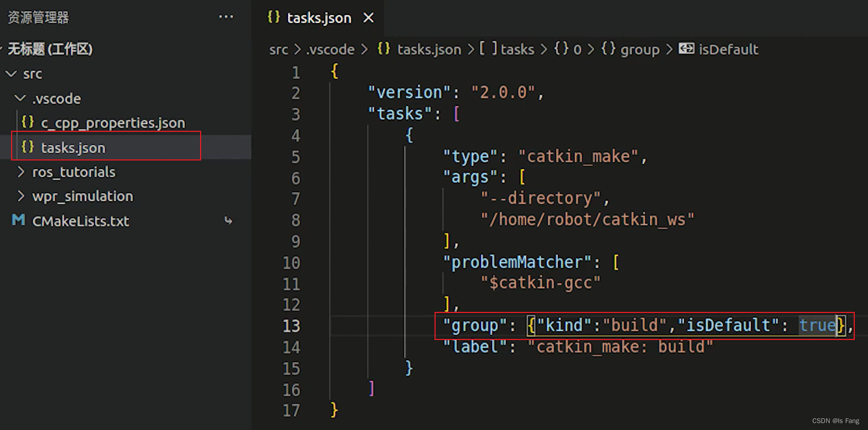This screenshot has height=430, width=868.
Task: Click JSON braces icon of c_cpp_properties.json
Action: point(28,122)
